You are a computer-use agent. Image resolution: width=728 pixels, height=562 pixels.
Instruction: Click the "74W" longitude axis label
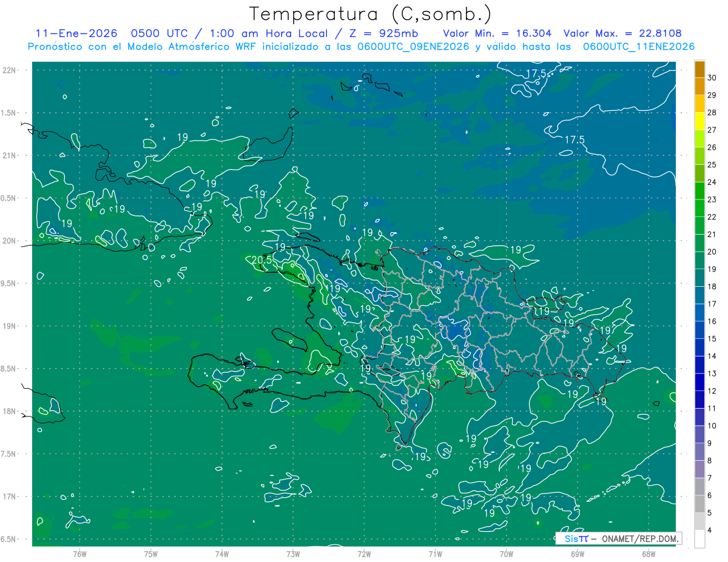222,554
